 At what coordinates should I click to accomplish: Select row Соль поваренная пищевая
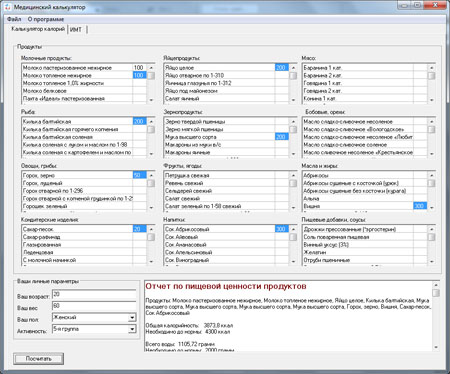pyautogui.click(x=365, y=237)
